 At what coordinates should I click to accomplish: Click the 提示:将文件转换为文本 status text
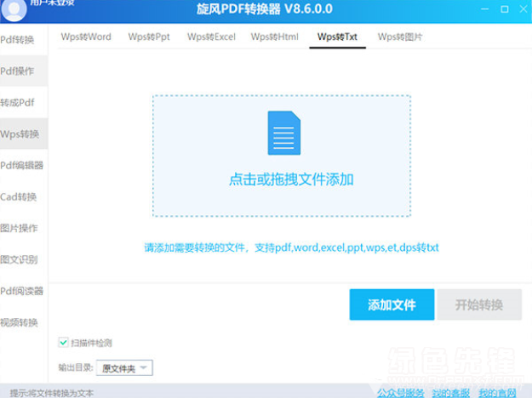52,393
